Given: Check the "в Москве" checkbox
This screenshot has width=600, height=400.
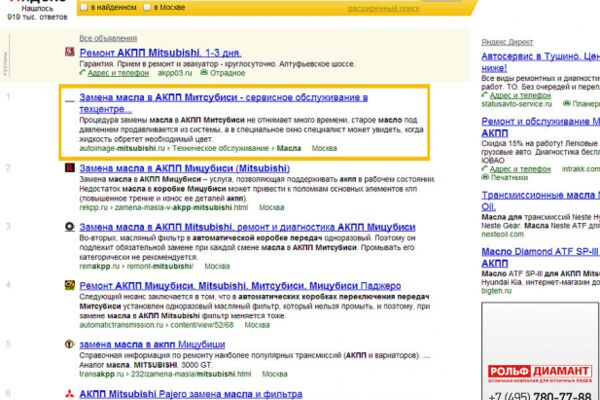Looking at the screenshot, I should [x=147, y=7].
